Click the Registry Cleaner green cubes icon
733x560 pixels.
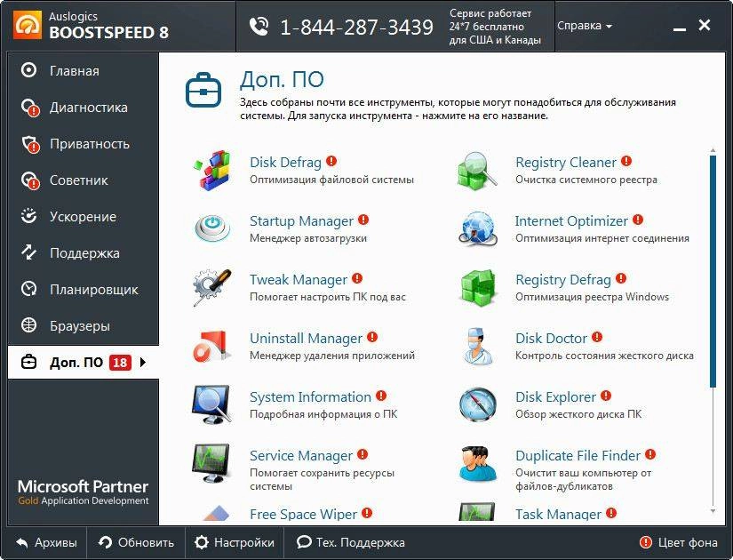tap(477, 171)
